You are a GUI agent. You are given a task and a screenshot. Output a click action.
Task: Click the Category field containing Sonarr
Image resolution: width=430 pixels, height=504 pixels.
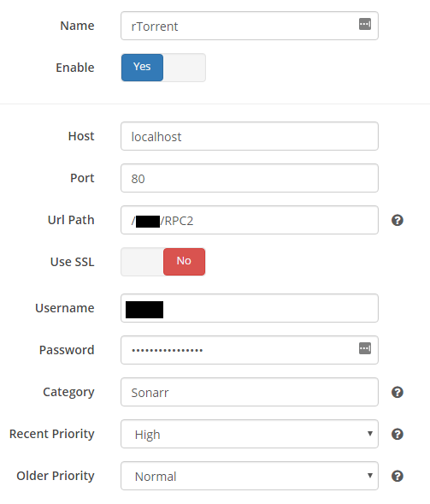pos(250,392)
